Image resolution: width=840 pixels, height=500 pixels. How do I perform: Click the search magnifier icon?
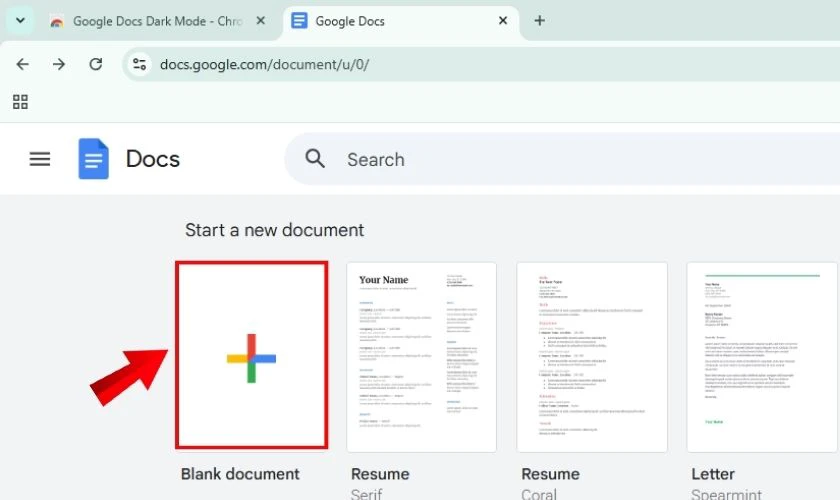pyautogui.click(x=315, y=159)
